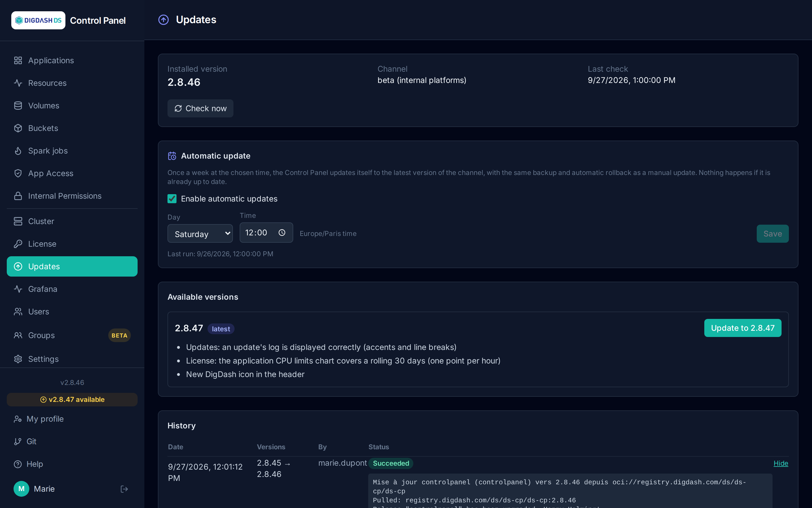Click the v2.8.46 sidebar version label
812x508 pixels.
tap(72, 383)
